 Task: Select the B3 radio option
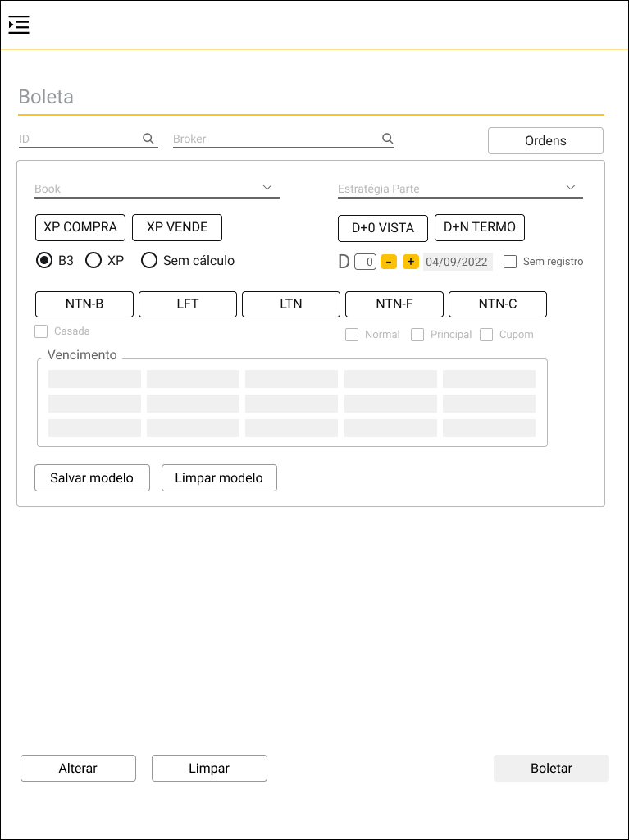click(44, 260)
